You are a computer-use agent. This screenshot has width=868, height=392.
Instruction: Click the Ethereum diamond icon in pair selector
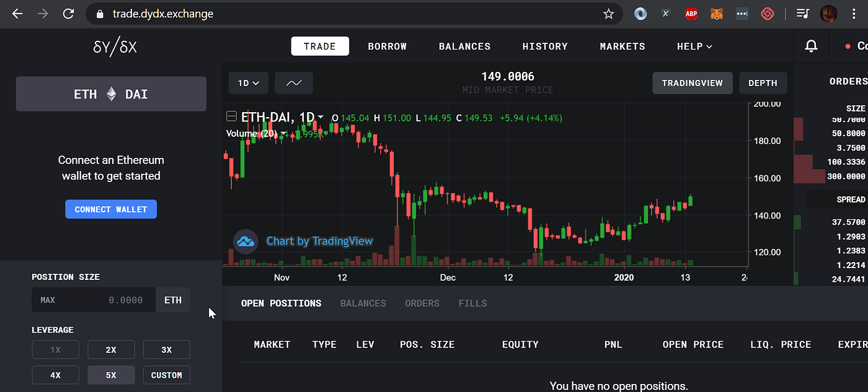[x=111, y=94]
